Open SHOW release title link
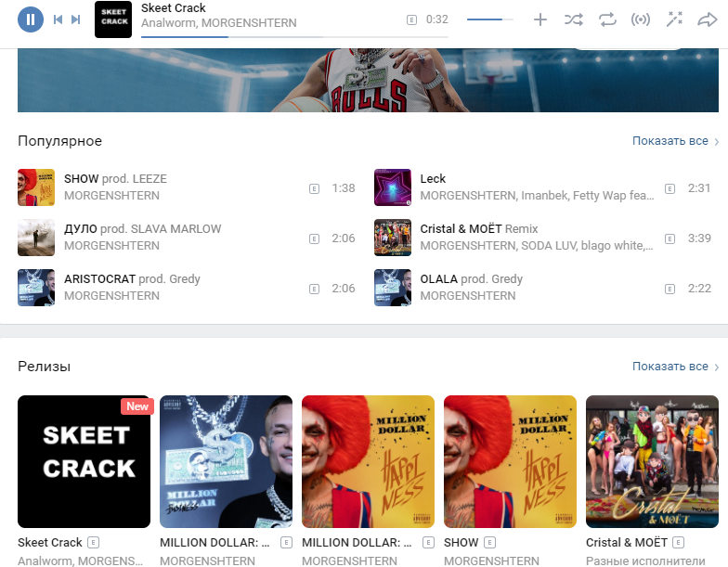728x567 pixels. click(461, 542)
